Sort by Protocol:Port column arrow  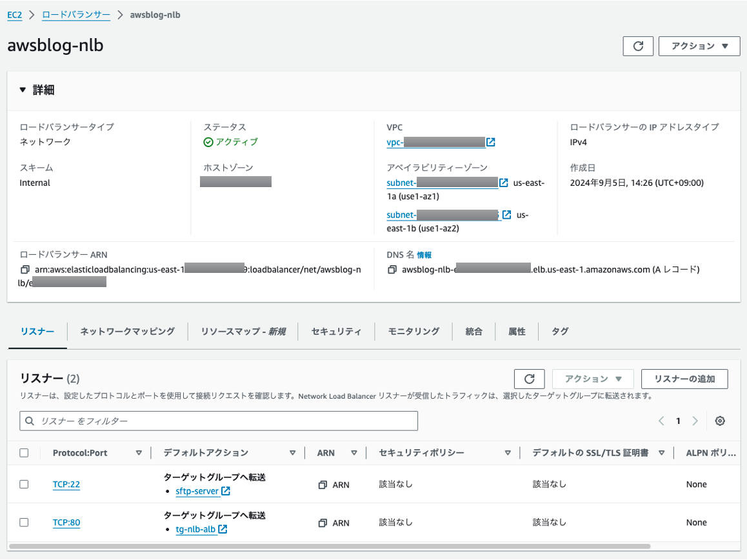[x=139, y=453]
